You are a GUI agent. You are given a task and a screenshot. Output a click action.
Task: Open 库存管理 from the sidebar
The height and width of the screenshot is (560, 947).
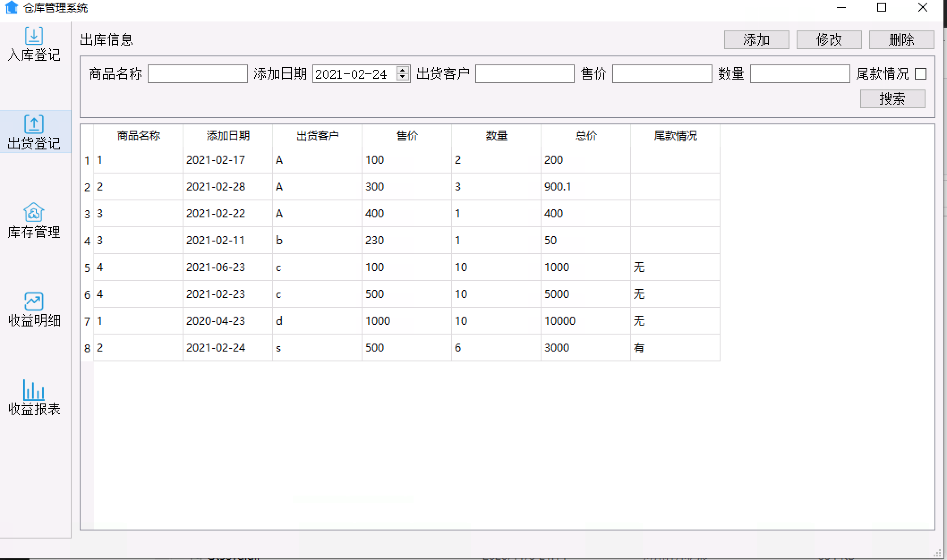tap(34, 219)
